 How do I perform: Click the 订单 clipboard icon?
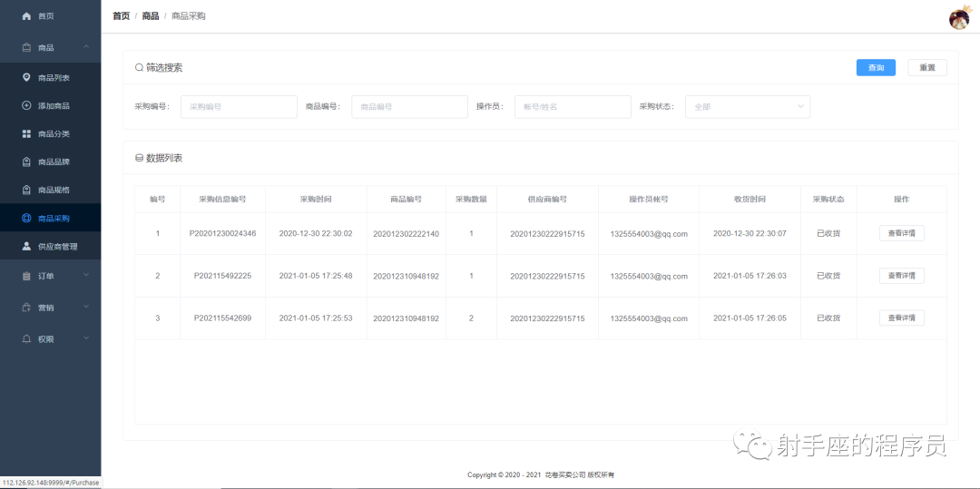tap(26, 276)
